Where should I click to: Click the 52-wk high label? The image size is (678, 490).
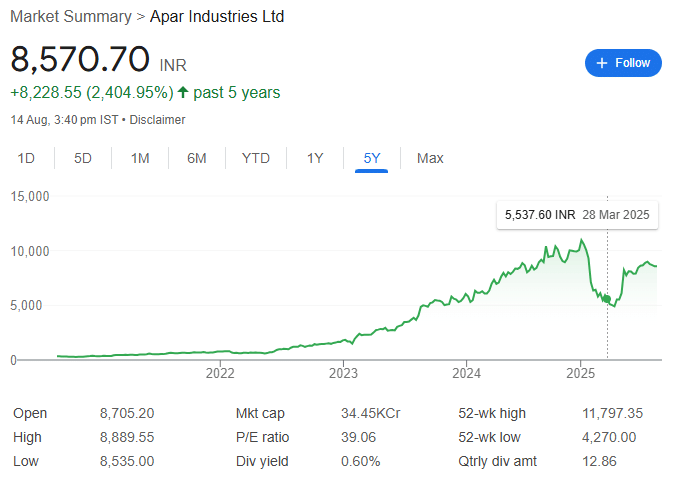click(x=492, y=413)
